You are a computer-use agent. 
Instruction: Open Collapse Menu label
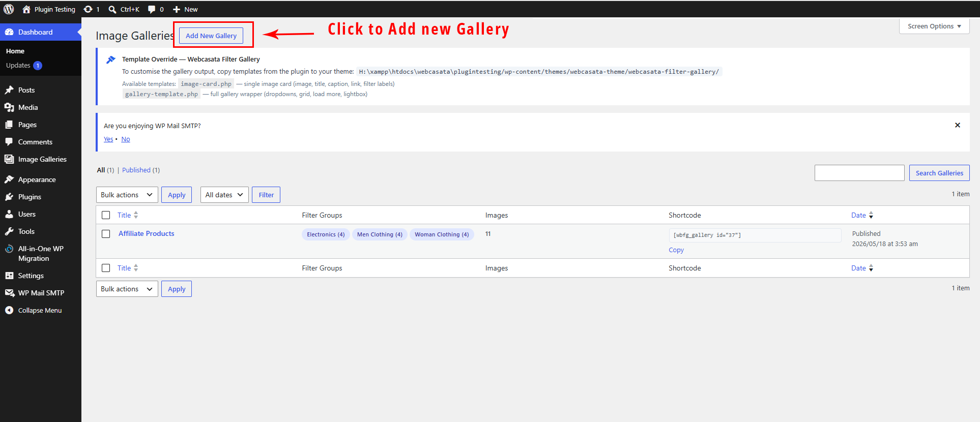(40, 310)
